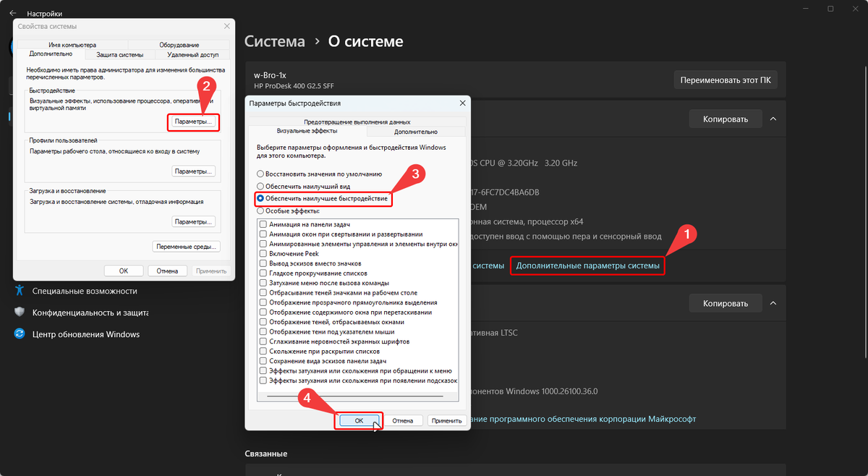Viewport: 868px width, 476px height.
Task: Open 'Специальные возможности' settings category
Action: [x=85, y=291]
